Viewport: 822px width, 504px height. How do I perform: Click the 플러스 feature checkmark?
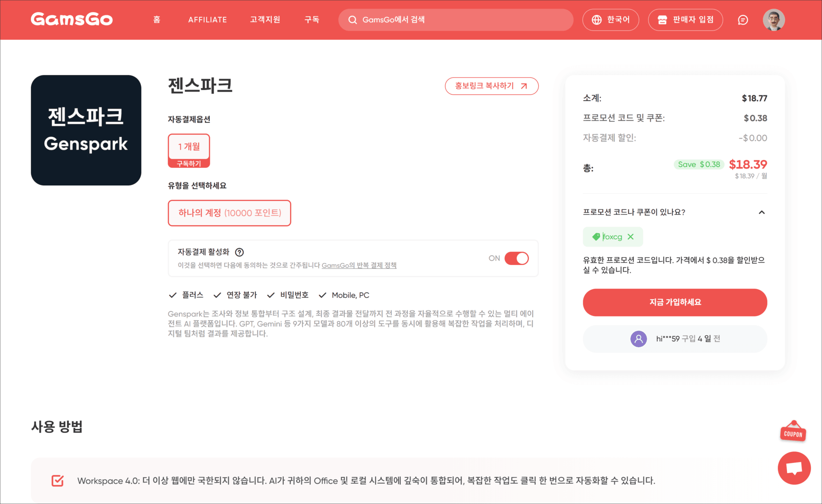[173, 295]
